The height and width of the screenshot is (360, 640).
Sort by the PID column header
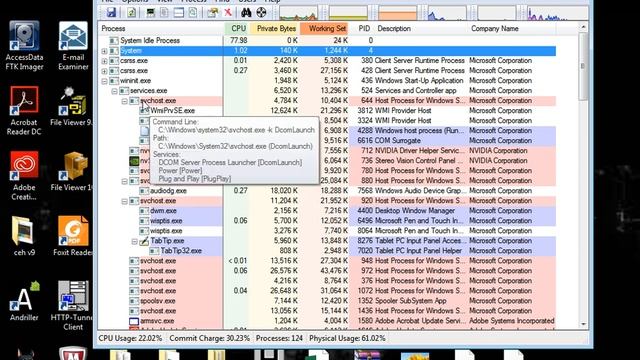tap(362, 29)
